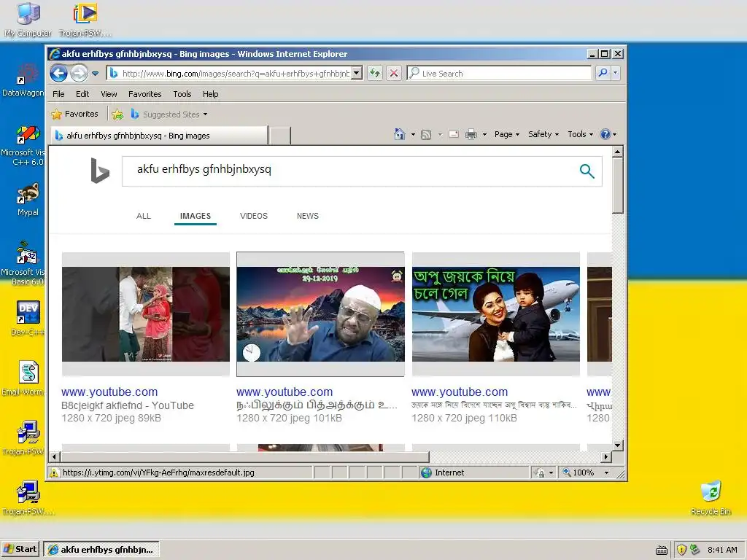
Task: Select the Dev-C++ desktop shortcut
Action: (x=28, y=318)
